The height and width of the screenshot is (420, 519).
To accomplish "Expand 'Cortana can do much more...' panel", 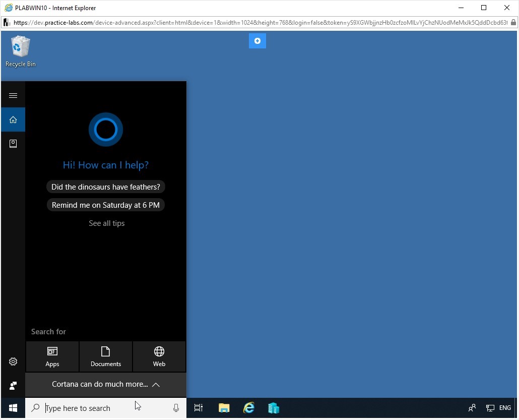I will pyautogui.click(x=106, y=385).
